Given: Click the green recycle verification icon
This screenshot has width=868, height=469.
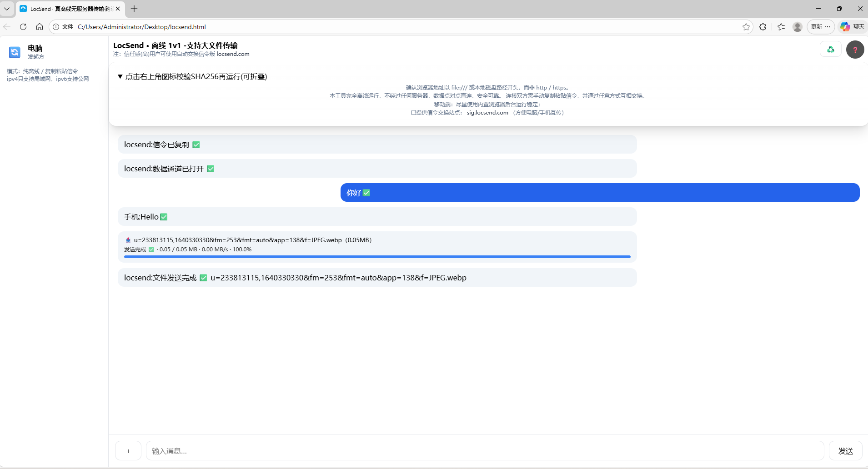Looking at the screenshot, I should click(831, 50).
